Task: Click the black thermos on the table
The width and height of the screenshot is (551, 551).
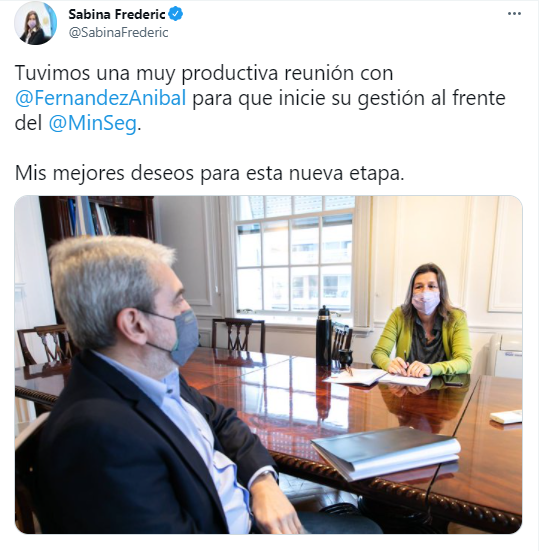Action: (x=323, y=336)
